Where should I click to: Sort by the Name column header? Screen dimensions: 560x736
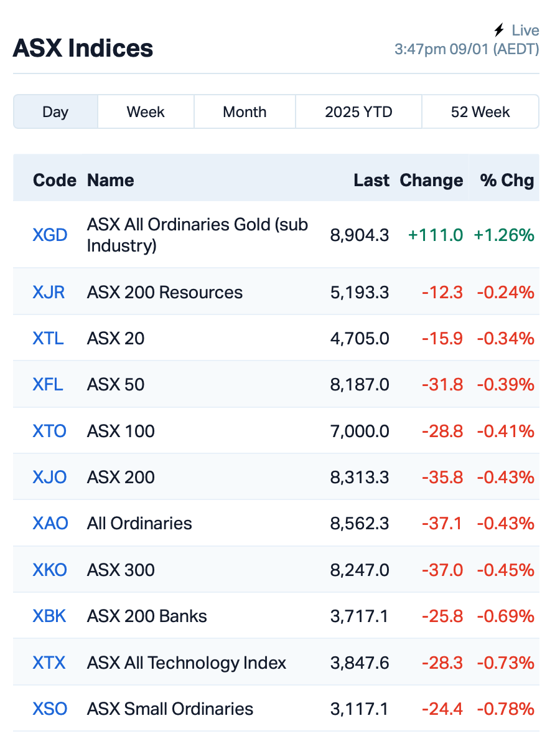pos(111,180)
